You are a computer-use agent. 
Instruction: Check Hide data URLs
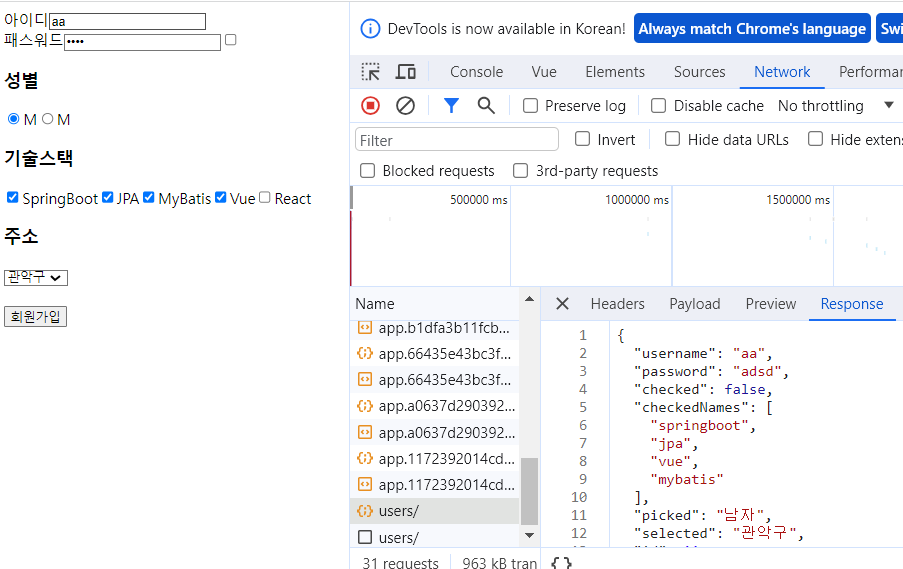pyautogui.click(x=672, y=139)
